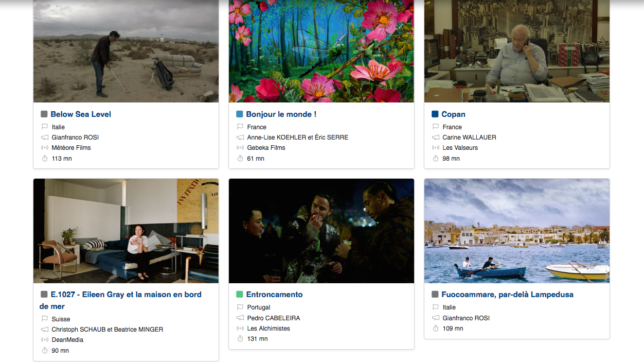This screenshot has width=644, height=362.
Task: Click the Fuocoammare boats harbor thumbnail
Action: [517, 231]
